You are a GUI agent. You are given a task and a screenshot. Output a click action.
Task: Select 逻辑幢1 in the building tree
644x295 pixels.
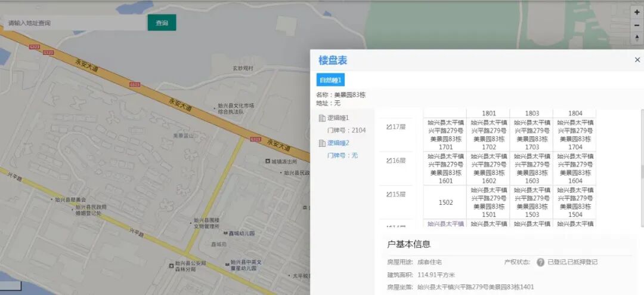[338, 118]
